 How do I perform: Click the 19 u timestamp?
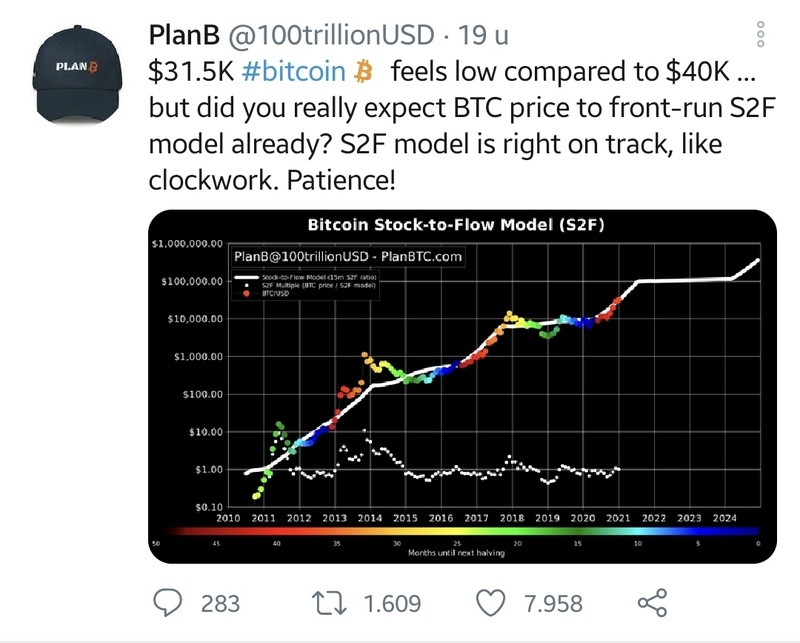point(483,35)
